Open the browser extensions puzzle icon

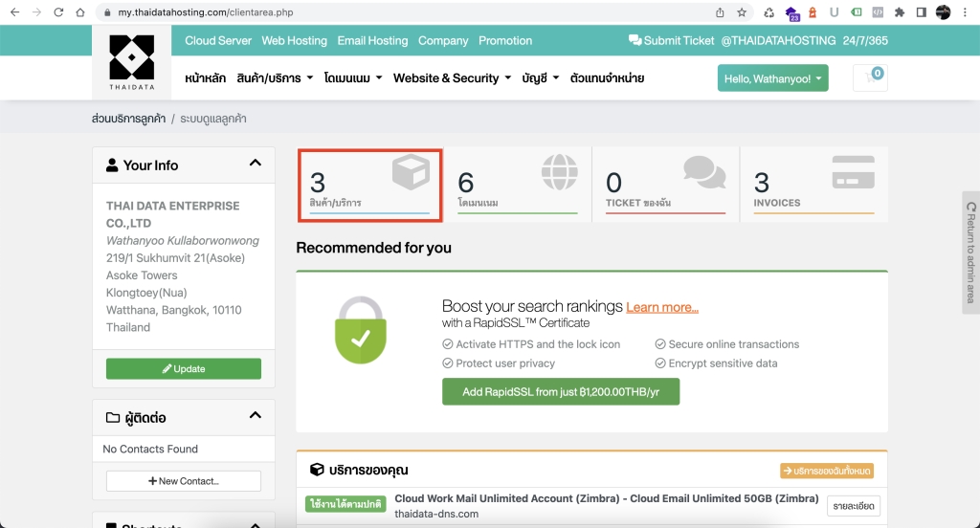[x=900, y=12]
